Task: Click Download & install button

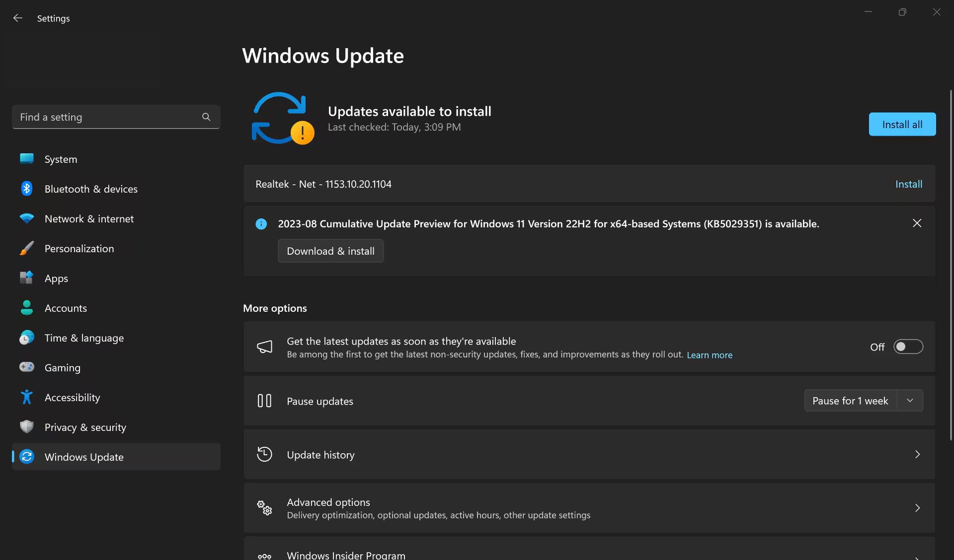Action: click(x=330, y=251)
